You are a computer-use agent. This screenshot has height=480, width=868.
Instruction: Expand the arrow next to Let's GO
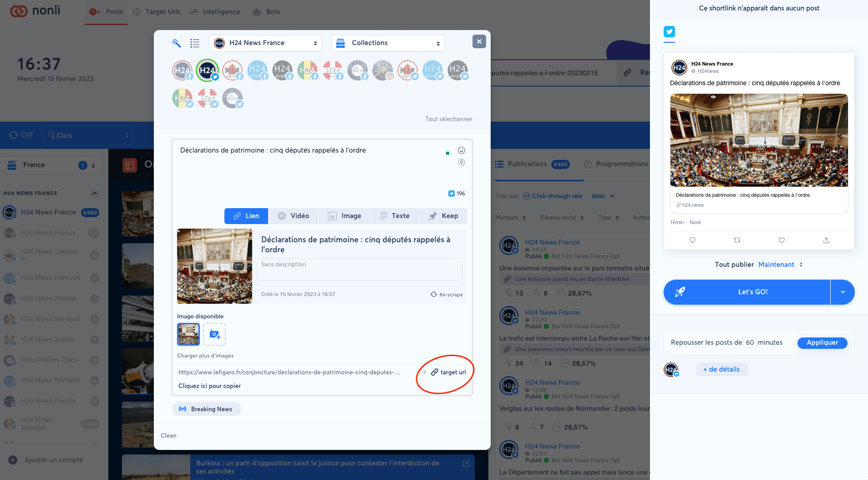(843, 292)
